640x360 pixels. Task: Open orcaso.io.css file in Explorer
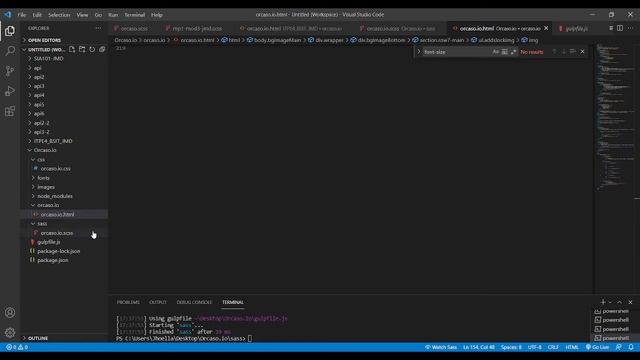point(64,168)
